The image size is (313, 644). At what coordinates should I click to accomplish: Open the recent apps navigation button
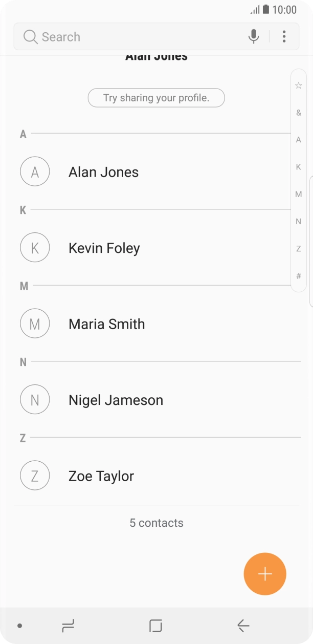click(68, 625)
